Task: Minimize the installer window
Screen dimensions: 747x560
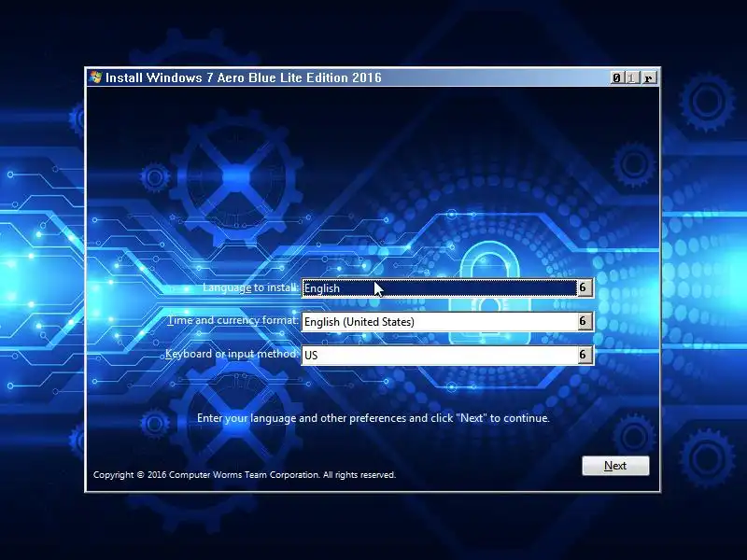Action: (x=617, y=77)
